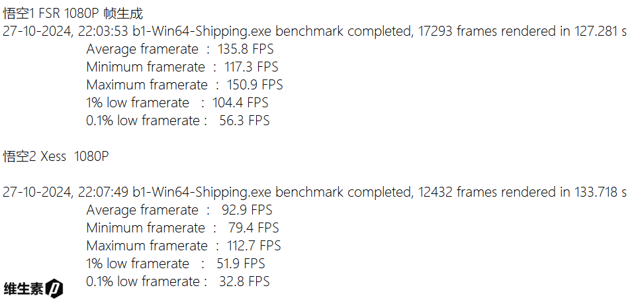Click the 0.1% low framerate 32.8 FPS line
Image resolution: width=644 pixels, height=302 pixels.
pos(178,281)
